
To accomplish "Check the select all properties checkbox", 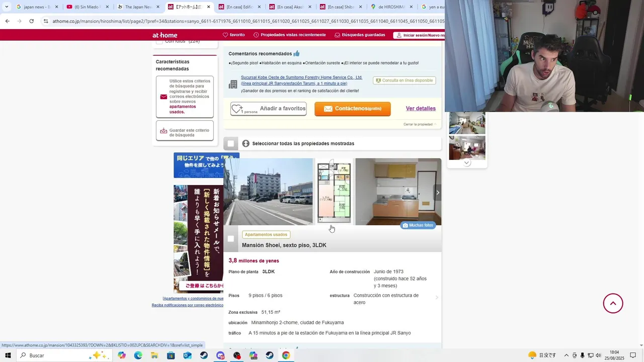I will 230,144.
